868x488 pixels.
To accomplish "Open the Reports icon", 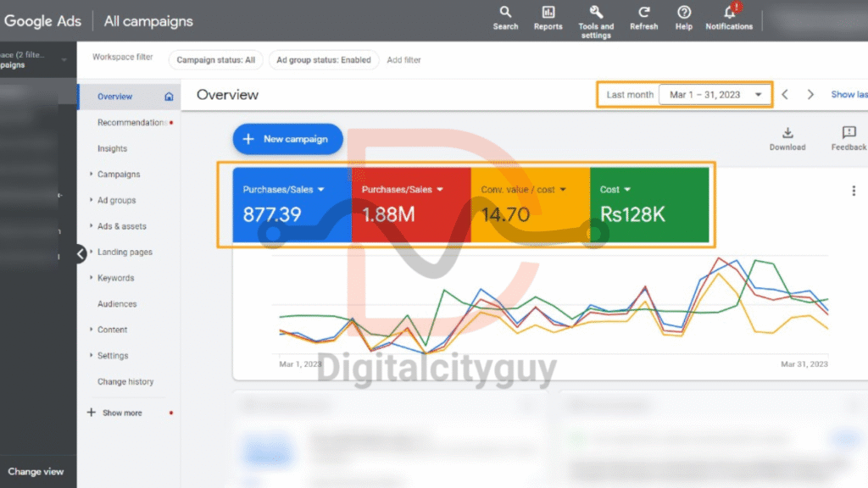I will [548, 12].
